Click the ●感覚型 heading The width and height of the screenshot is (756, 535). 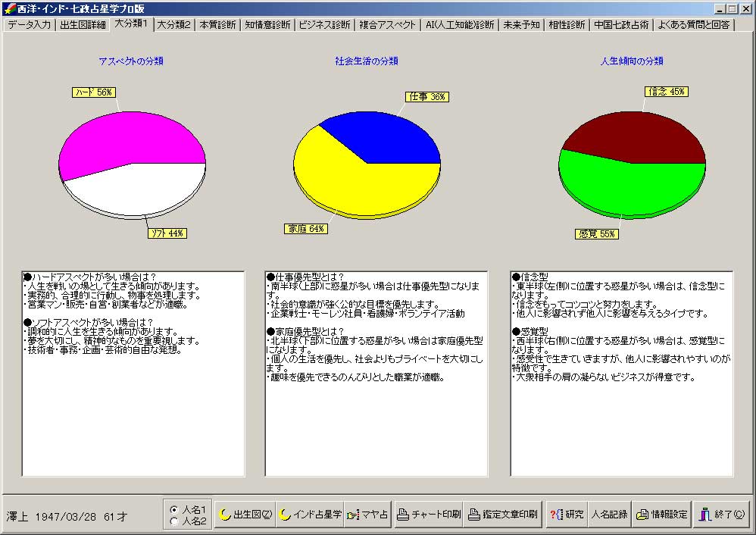pos(530,331)
